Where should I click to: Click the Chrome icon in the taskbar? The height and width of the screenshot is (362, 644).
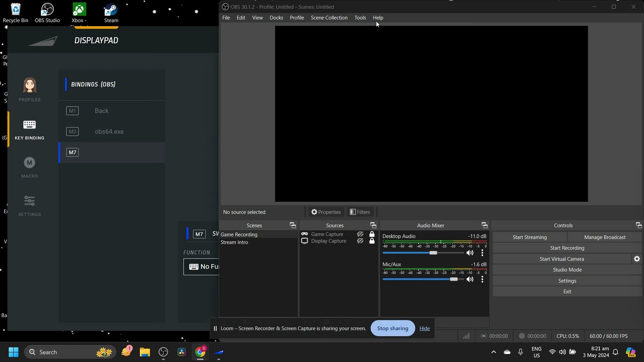click(200, 352)
